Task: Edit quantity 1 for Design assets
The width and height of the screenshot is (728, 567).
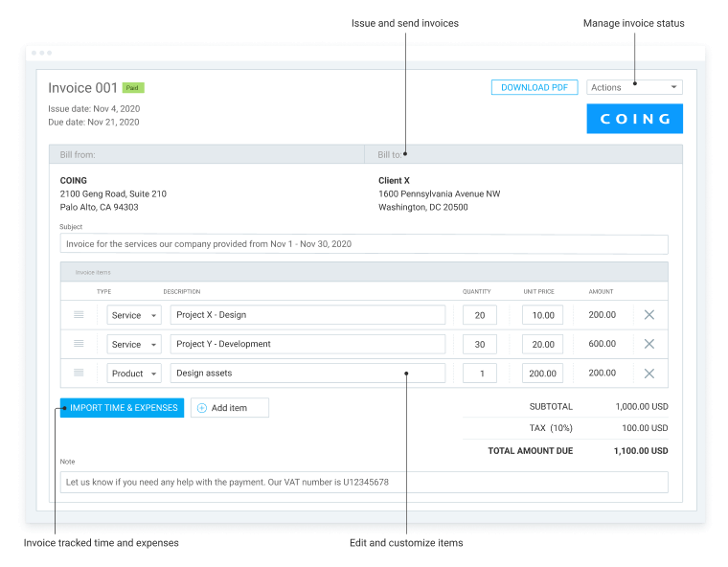Action: click(x=480, y=374)
